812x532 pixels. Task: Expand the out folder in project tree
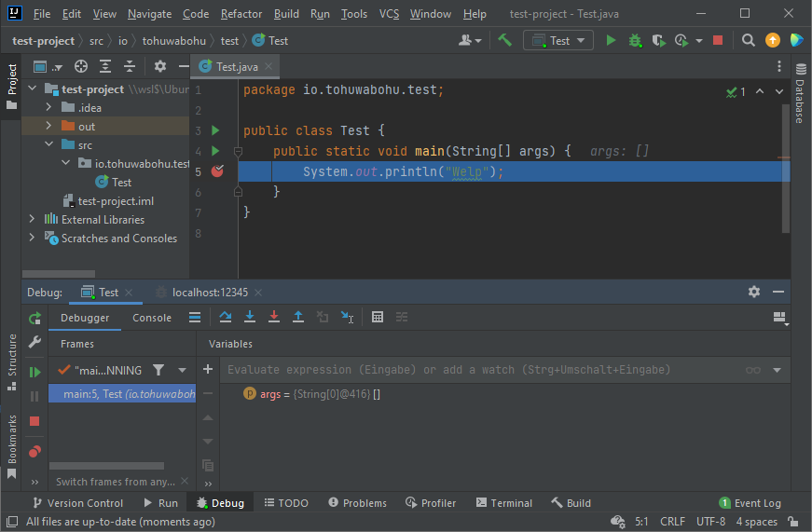(x=49, y=127)
